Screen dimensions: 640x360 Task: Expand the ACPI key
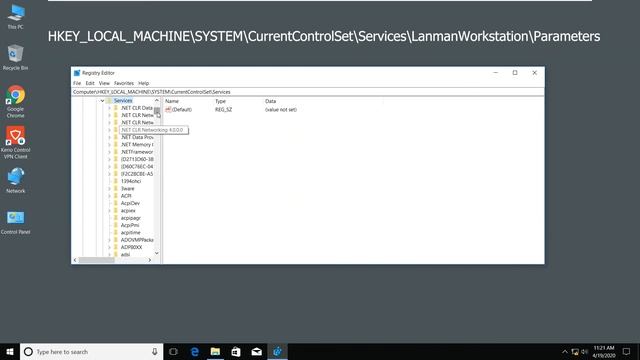(x=109, y=196)
